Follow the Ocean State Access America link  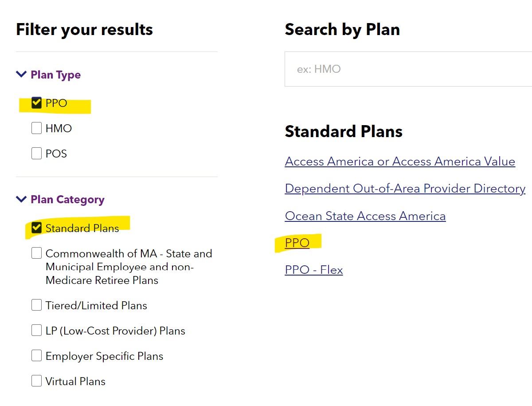[x=365, y=216]
